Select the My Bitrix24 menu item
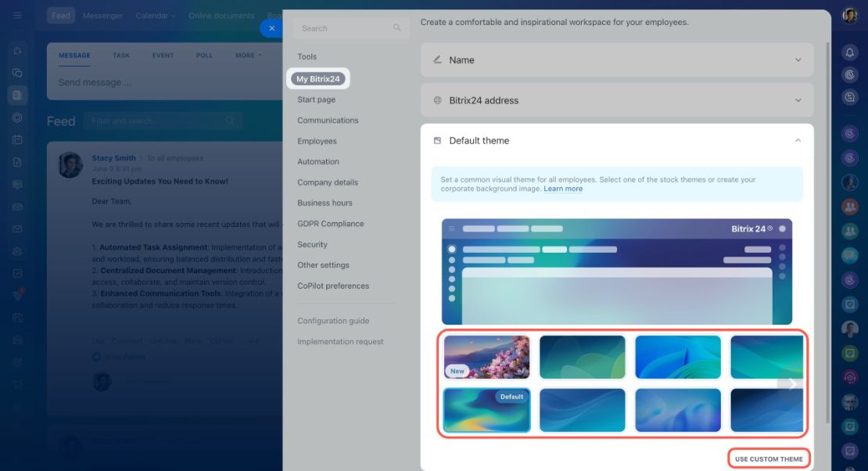Viewport: 868px width, 471px height. coord(317,79)
